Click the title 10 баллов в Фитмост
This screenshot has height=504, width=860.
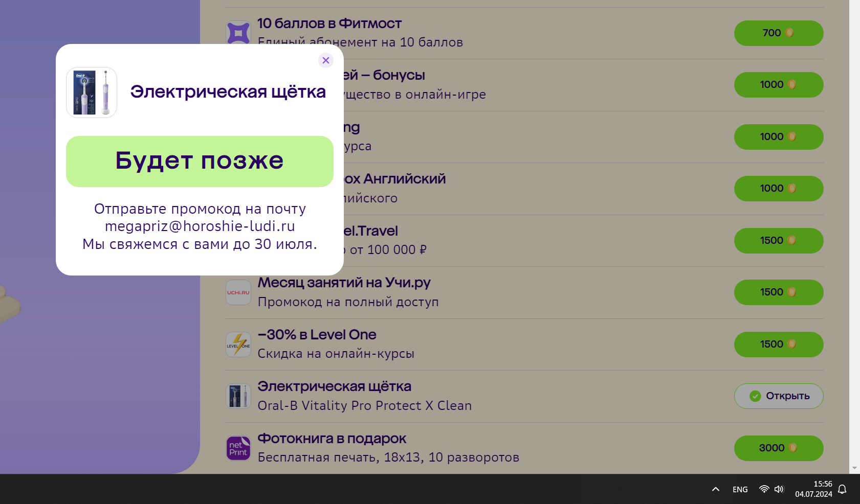click(329, 24)
